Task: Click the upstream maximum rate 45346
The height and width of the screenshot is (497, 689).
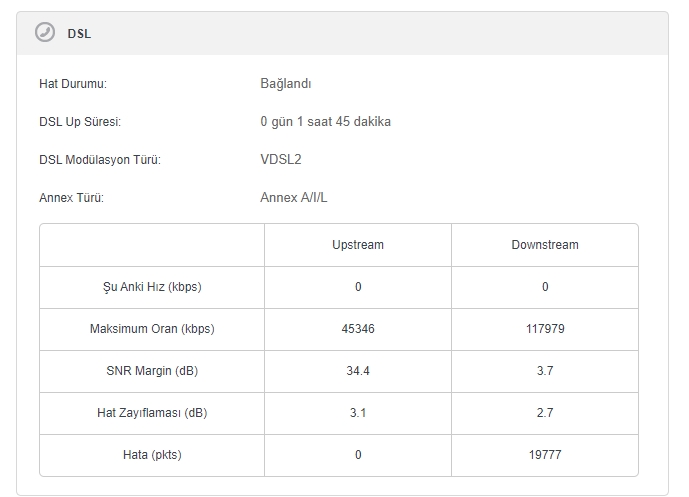Action: point(358,329)
